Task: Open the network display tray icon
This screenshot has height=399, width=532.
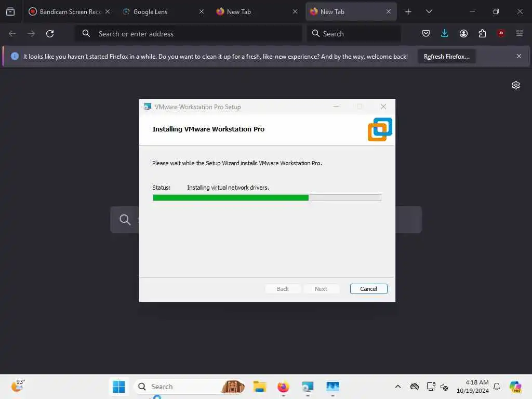Action: (431, 387)
